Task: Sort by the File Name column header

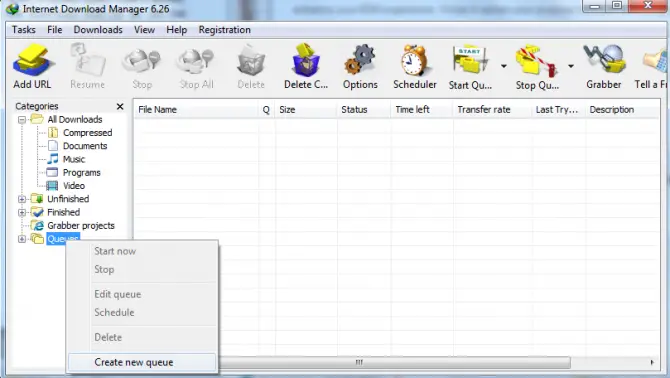Action: point(196,110)
